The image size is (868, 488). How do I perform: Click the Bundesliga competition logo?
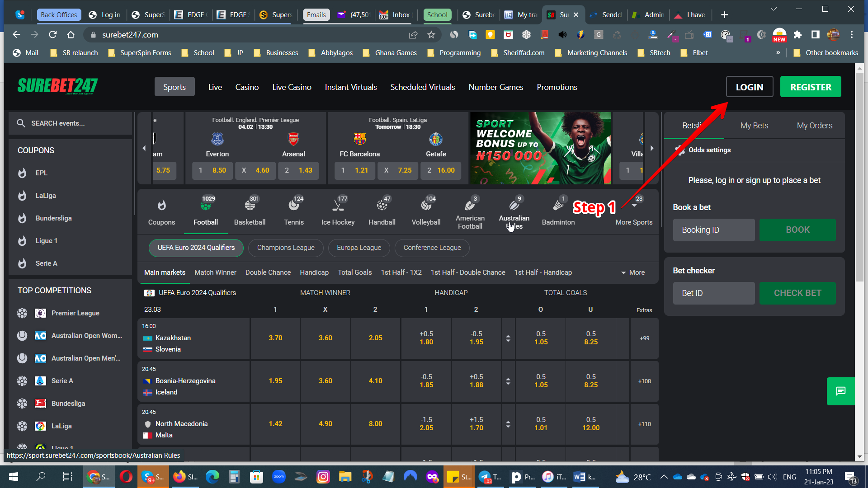40,404
